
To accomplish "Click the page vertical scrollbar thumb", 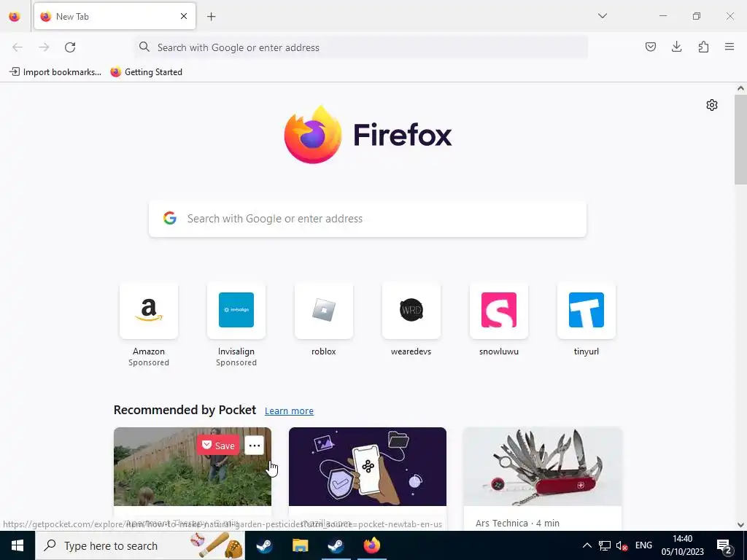I will click(x=740, y=139).
